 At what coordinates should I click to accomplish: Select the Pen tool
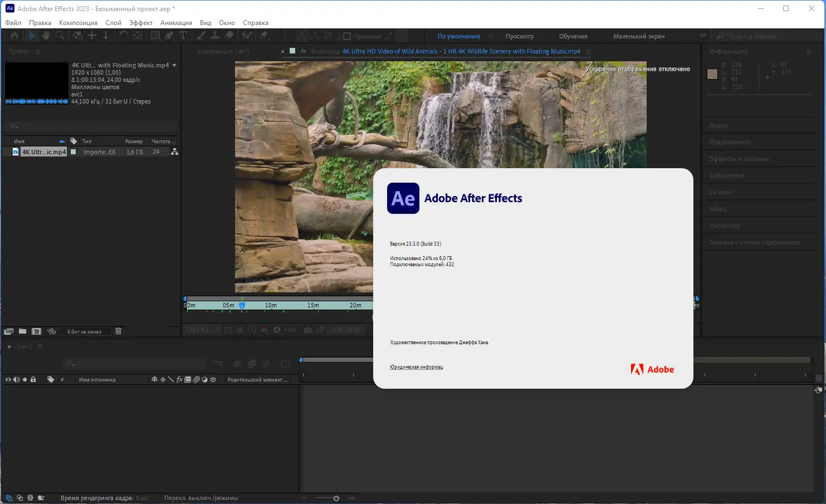pos(168,36)
